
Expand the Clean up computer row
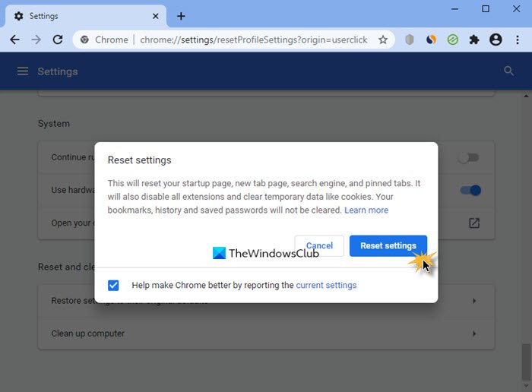point(473,334)
